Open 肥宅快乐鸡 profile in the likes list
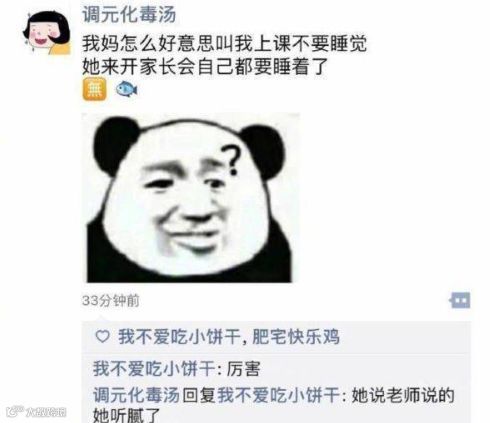The image size is (490, 423). point(296,337)
